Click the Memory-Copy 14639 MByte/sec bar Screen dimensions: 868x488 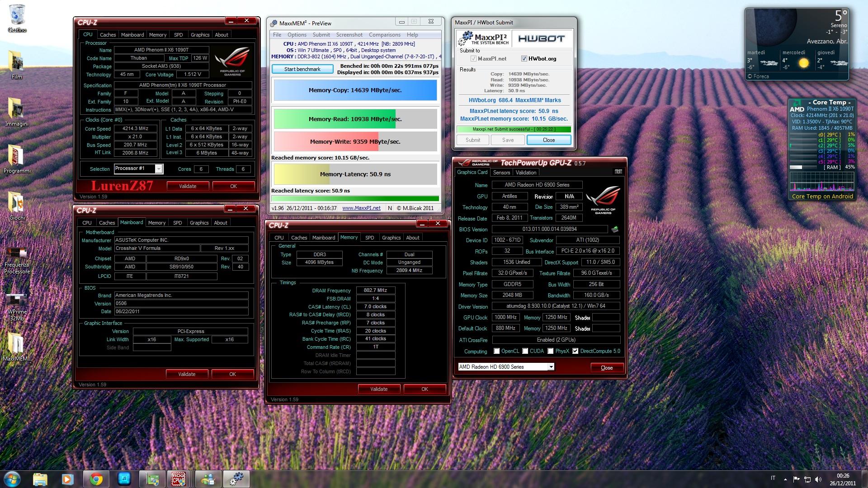(x=355, y=90)
